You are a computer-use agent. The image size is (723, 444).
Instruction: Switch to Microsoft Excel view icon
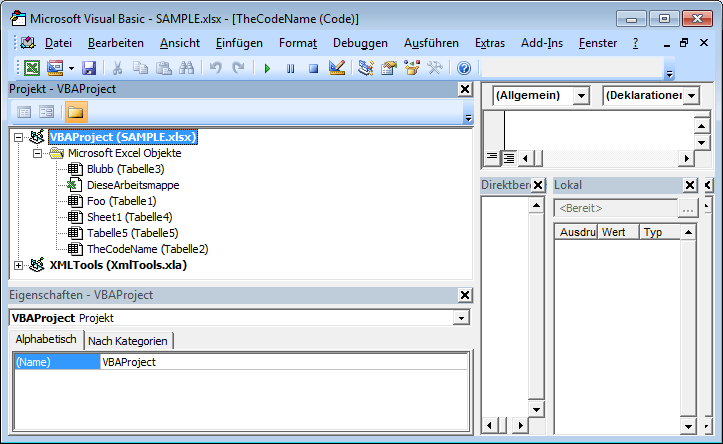[x=32, y=68]
